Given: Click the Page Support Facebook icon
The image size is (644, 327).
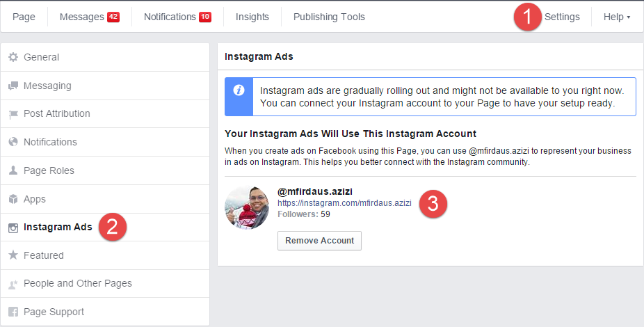Looking at the screenshot, I should [13, 312].
